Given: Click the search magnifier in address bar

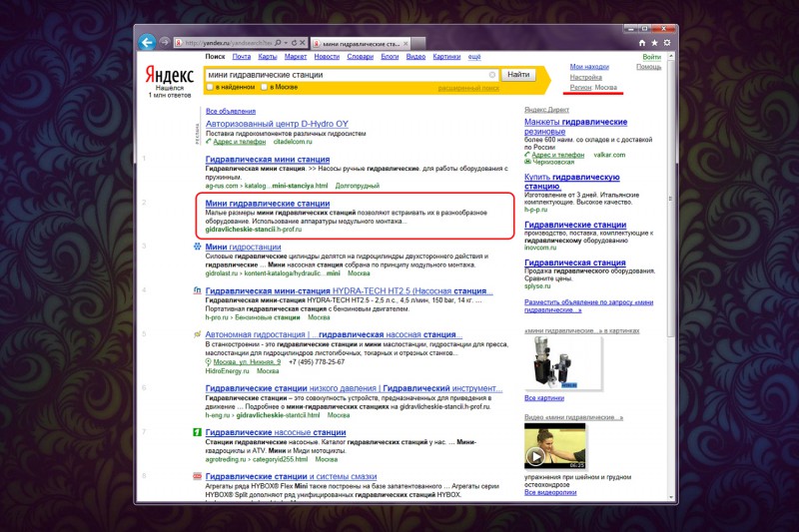Looking at the screenshot, I should coord(278,43).
